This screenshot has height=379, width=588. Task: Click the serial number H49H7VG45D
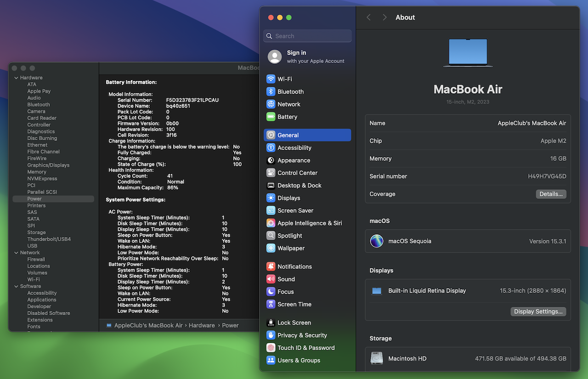pyautogui.click(x=547, y=176)
